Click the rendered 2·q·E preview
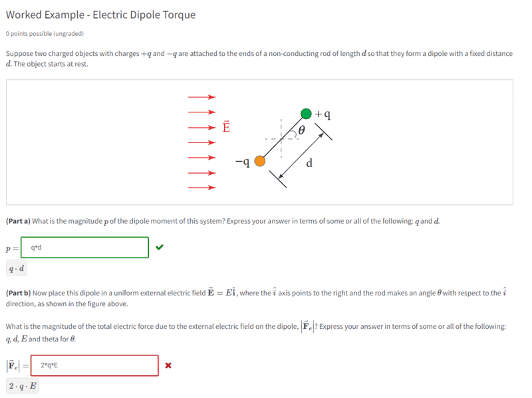The image size is (532, 398). (23, 386)
